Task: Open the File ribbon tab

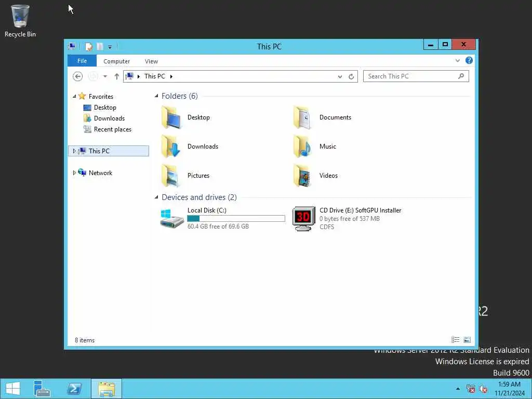Action: coord(82,61)
